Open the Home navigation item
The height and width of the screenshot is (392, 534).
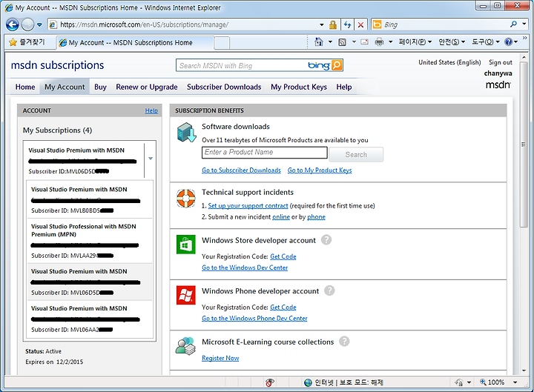(x=25, y=87)
